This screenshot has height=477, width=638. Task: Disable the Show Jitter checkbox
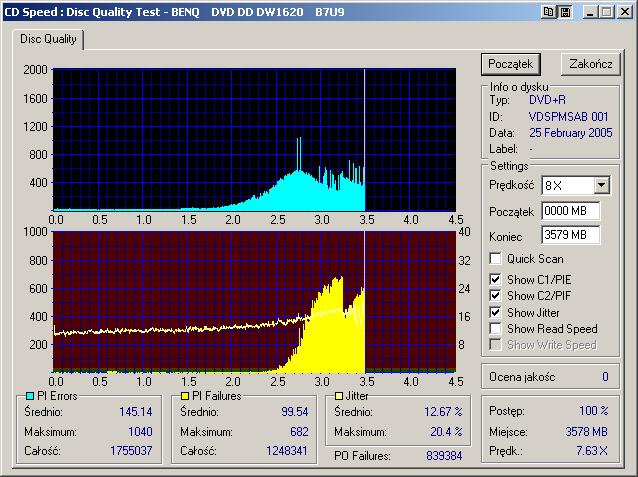click(495, 313)
